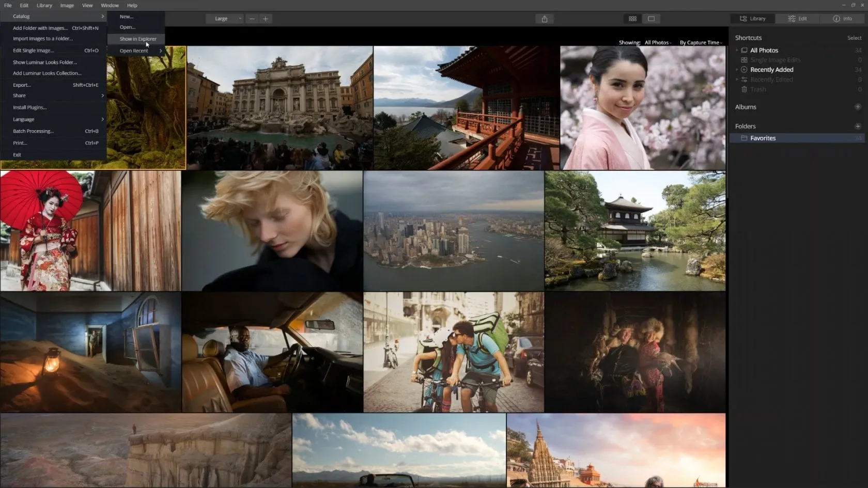Select the red umbrella geisha thumbnail

[x=90, y=231]
